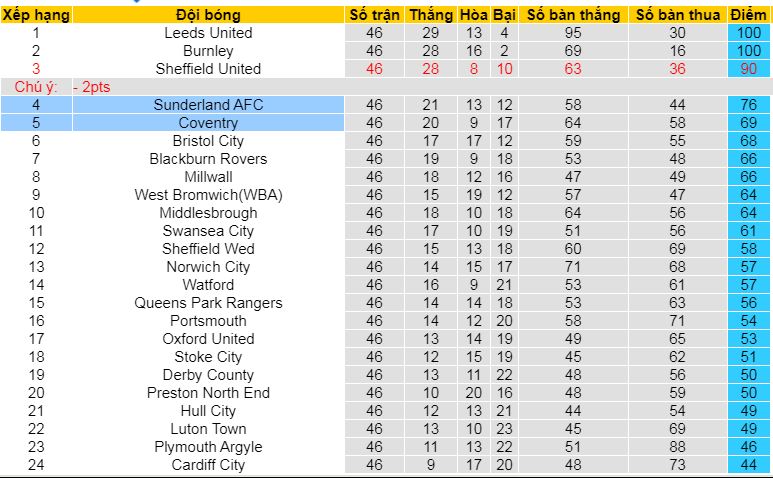Open the Plymouth Argyle entry
Viewport: 773px width, 478px height.
point(208,447)
